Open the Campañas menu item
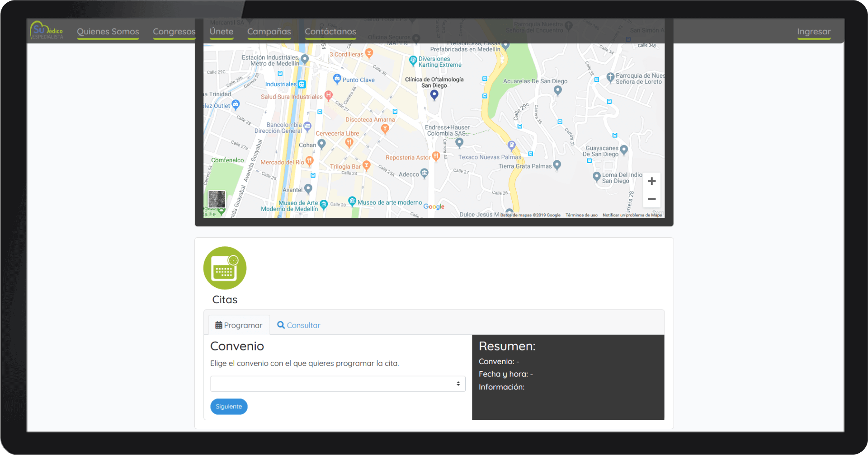The width and height of the screenshot is (868, 455). click(269, 32)
